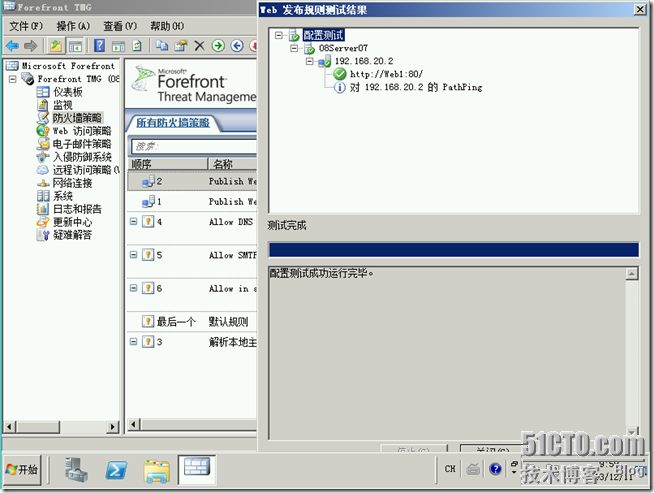Click left tree scrollbar left arrow

9,427
